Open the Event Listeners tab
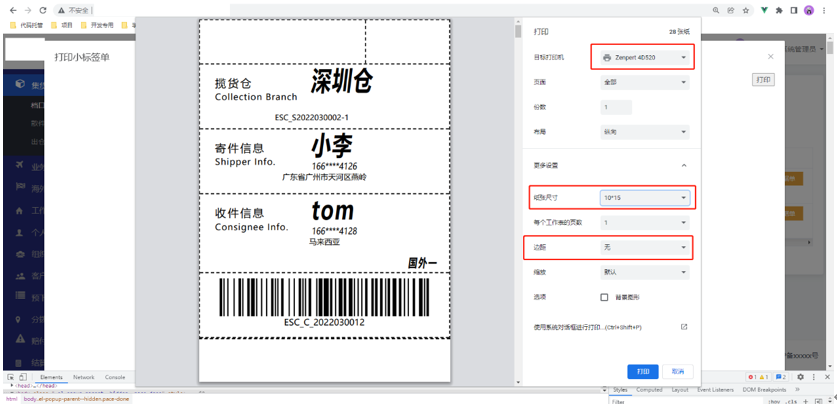 [716, 390]
